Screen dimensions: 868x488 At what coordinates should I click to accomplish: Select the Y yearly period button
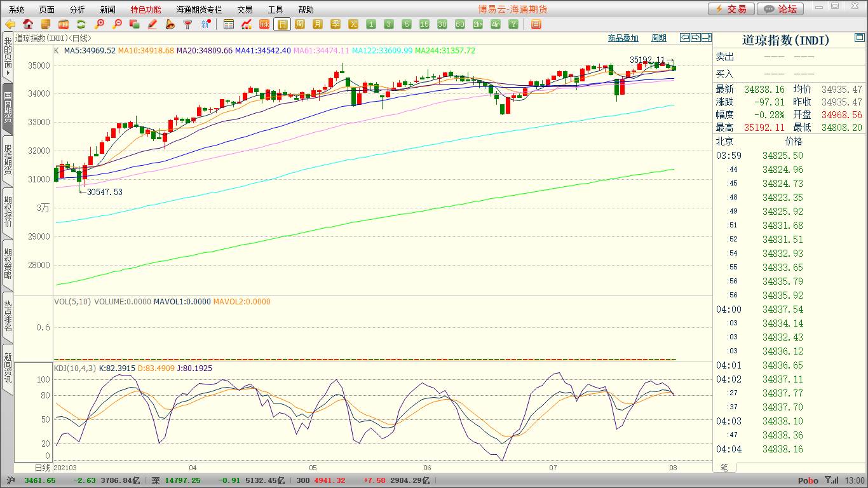click(x=513, y=24)
